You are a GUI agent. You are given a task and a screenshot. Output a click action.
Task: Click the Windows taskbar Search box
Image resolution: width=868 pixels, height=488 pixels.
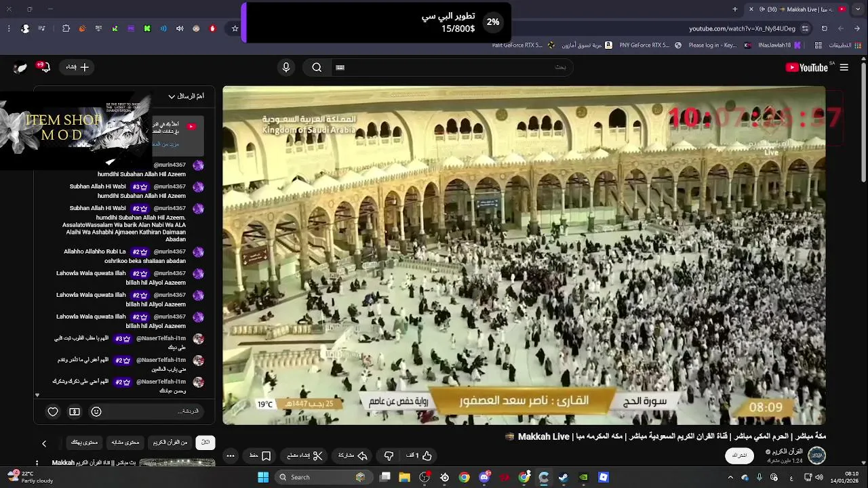[x=322, y=477]
